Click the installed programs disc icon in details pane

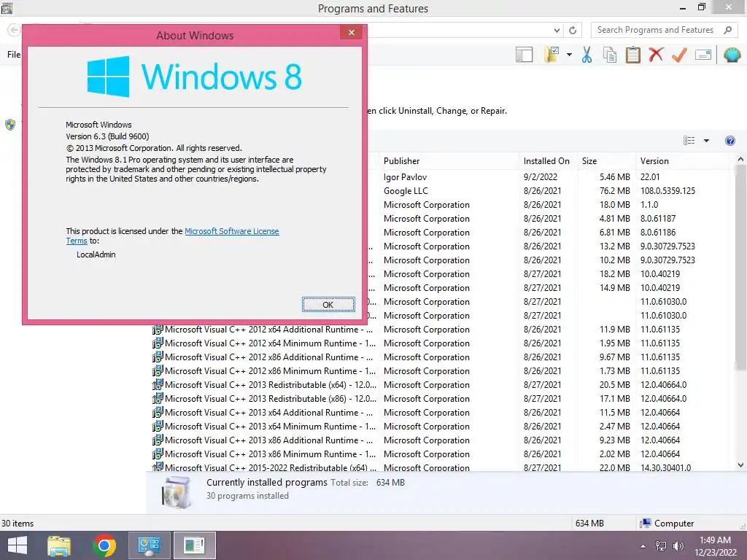[177, 492]
